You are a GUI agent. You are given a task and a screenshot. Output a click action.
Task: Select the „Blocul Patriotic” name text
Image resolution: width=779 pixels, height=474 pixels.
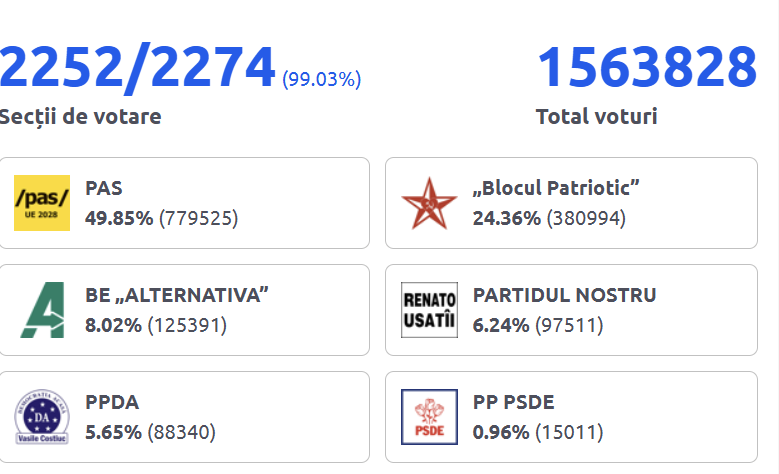coord(556,188)
